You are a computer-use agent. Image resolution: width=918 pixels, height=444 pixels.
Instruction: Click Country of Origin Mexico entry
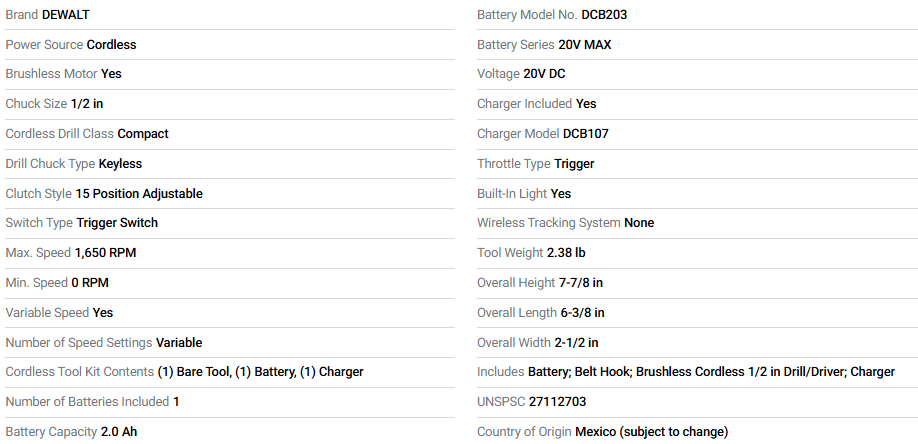pos(602,432)
